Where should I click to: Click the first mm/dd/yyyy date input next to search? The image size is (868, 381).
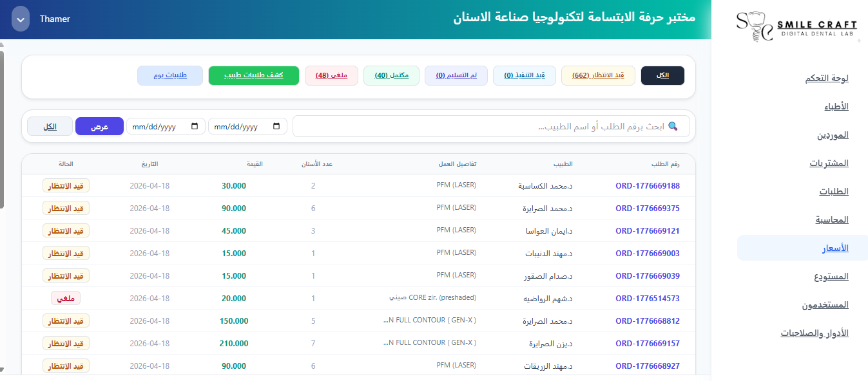tap(247, 127)
